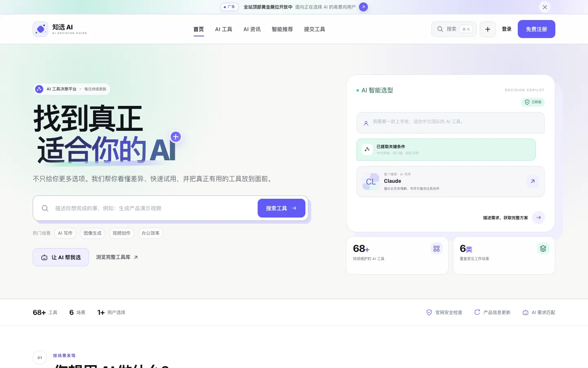Click the purple plus badge near headline
This screenshot has width=588, height=368.
[176, 137]
